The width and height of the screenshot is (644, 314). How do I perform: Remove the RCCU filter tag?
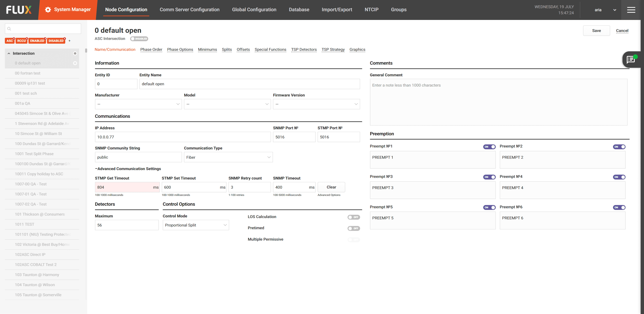[27, 38]
